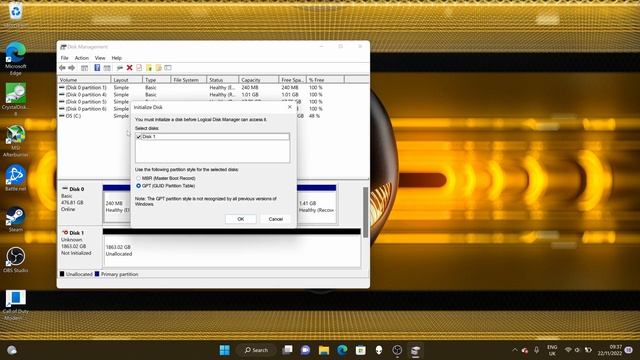Open the Recycle Bin desktop icon
Screen dimensions: 640x360
pyautogui.click(x=16, y=15)
